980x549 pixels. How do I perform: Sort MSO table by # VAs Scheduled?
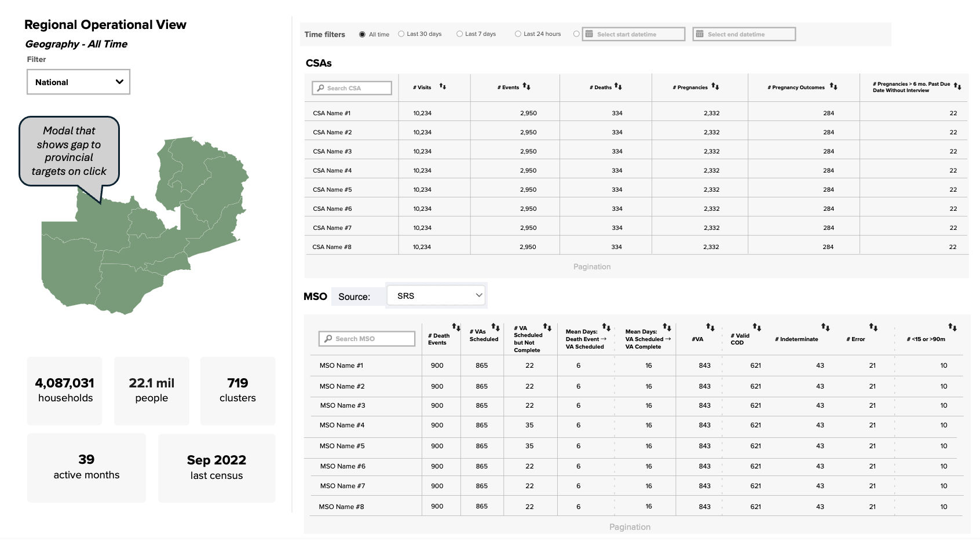[495, 327]
